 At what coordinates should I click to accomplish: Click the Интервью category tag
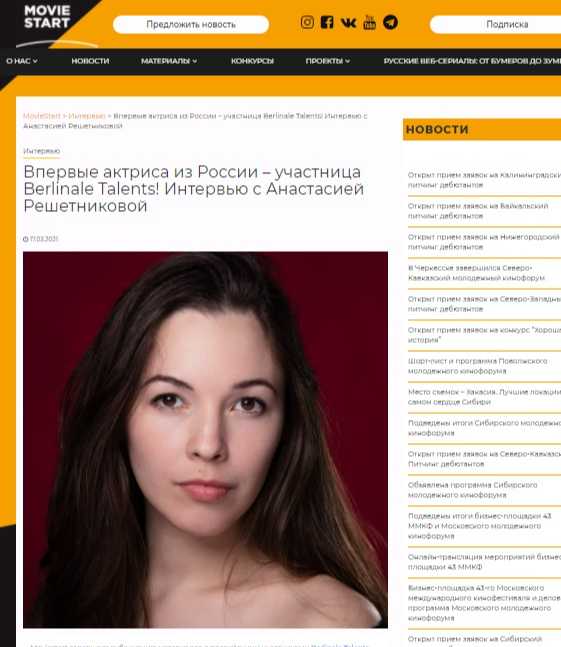42,151
